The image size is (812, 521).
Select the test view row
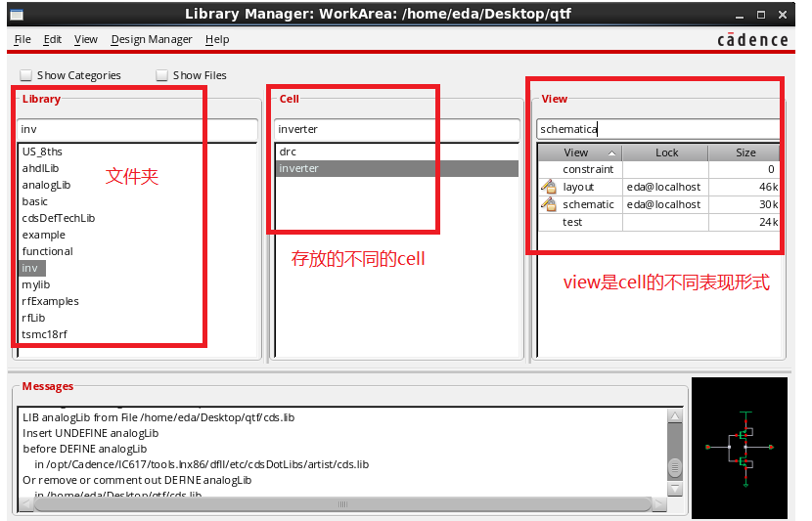click(x=658, y=222)
